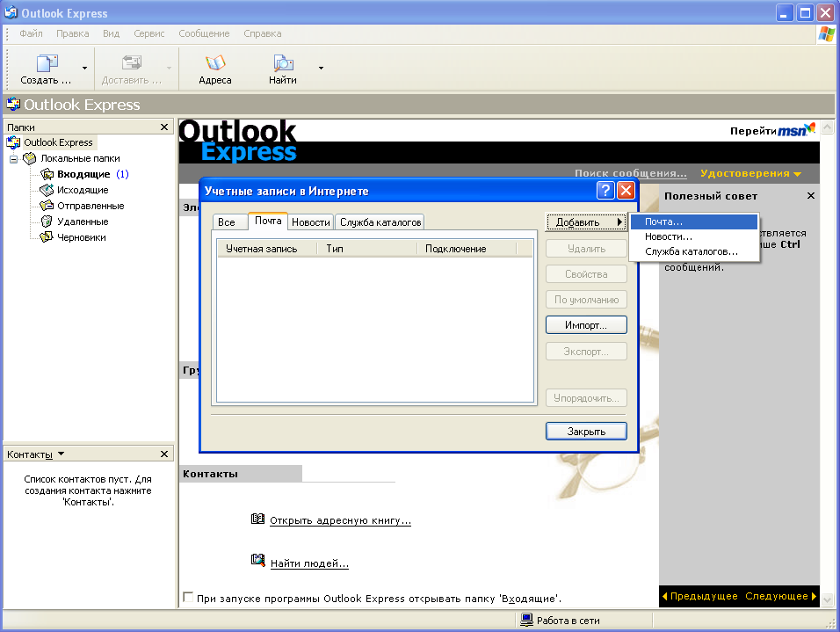
Task: Click the find people icon beside Найти людей
Action: (257, 560)
